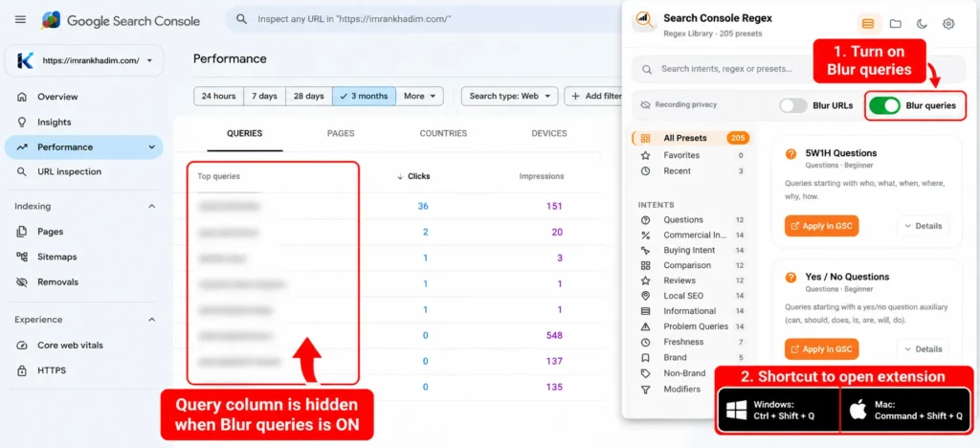Click the 36 clicks value
This screenshot has width=980, height=448.
tap(423, 206)
